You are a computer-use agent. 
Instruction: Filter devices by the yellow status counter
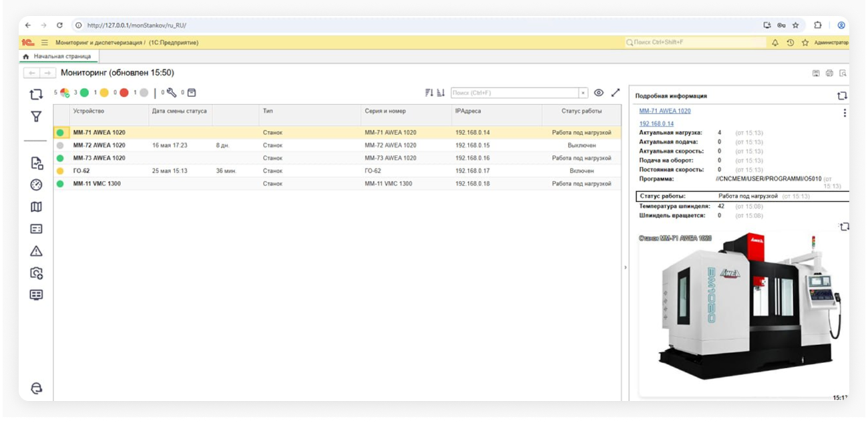[x=104, y=93]
